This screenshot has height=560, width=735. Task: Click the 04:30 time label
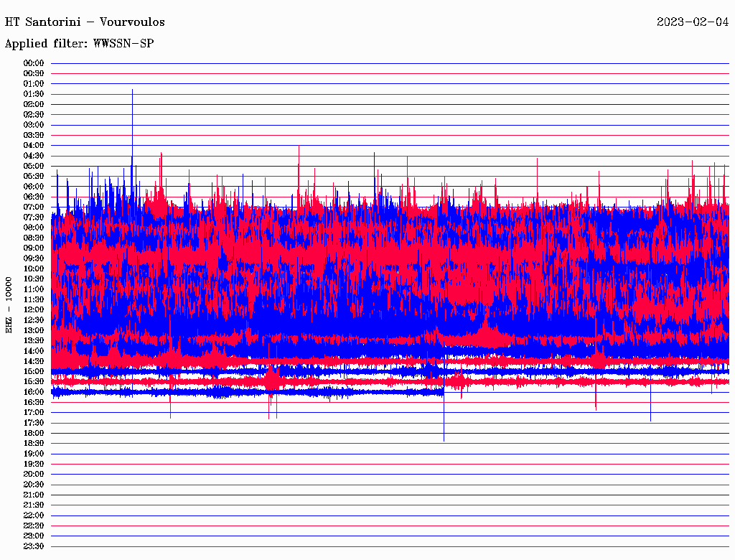tap(34, 156)
